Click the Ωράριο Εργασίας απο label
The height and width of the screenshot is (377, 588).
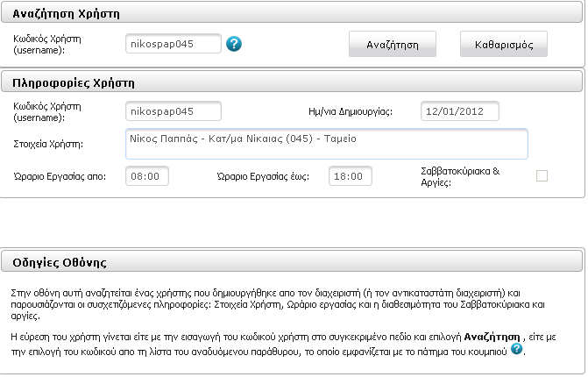point(60,176)
